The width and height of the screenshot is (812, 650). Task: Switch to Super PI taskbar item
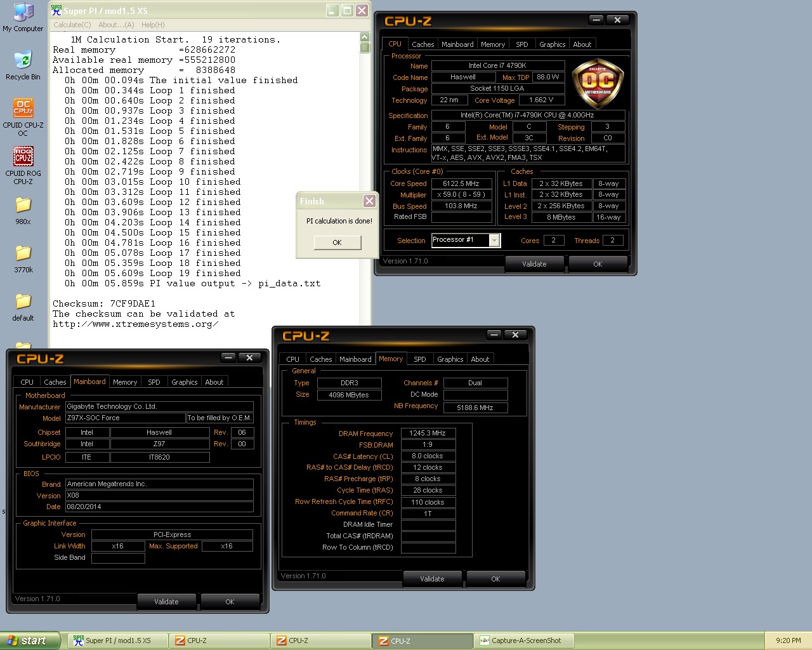(x=117, y=640)
